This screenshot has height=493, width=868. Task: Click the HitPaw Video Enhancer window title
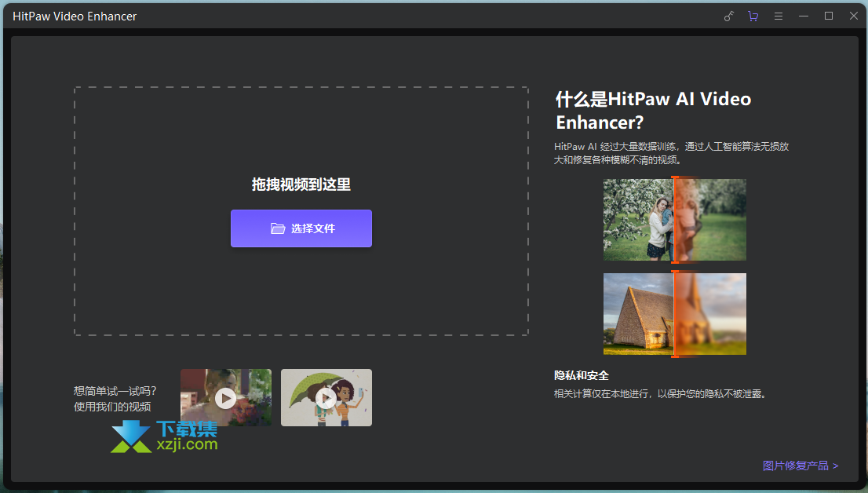tap(75, 16)
